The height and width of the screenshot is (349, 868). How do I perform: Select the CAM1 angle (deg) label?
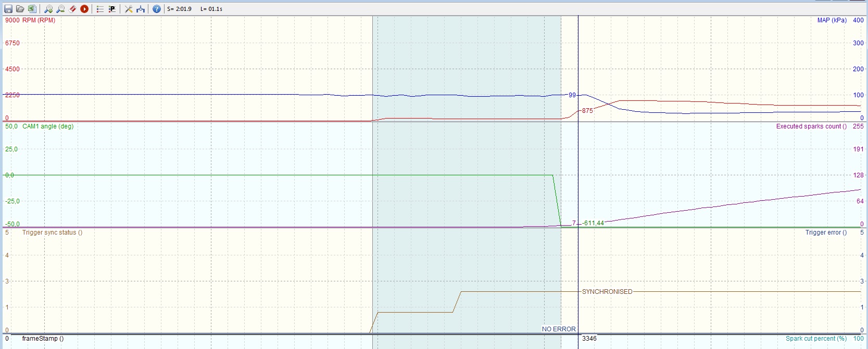[x=48, y=126]
